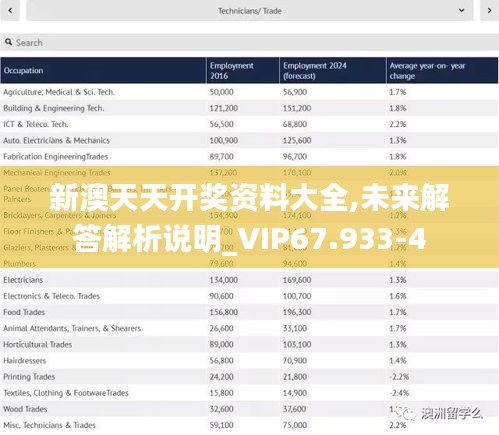Select Horticultural Trades row
The width and height of the screenshot is (499, 435).
tap(249, 345)
